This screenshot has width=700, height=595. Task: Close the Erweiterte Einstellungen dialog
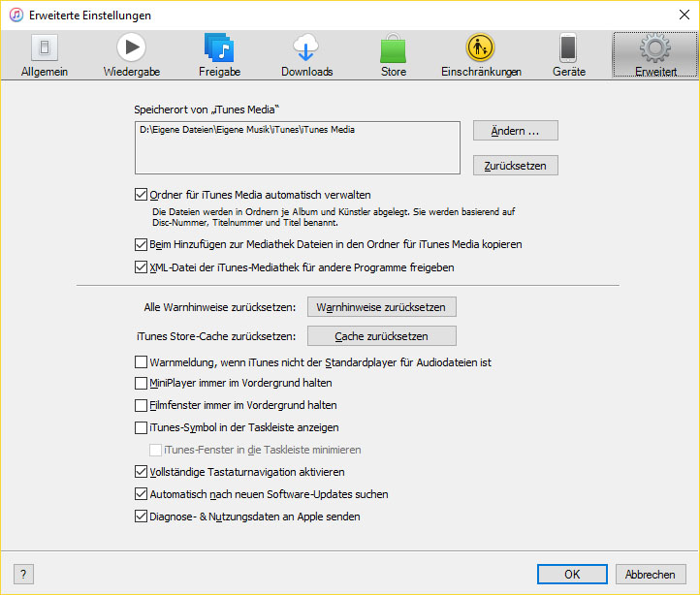click(x=684, y=15)
